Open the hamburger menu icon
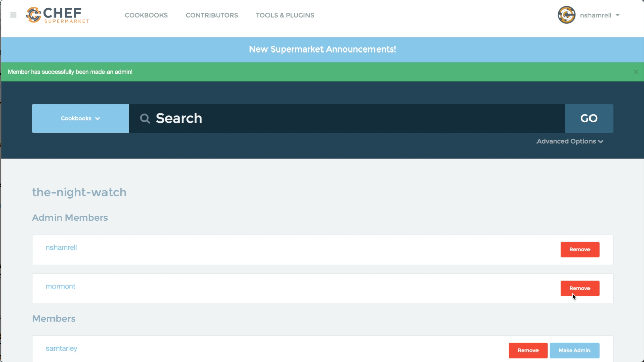Image resolution: width=644 pixels, height=362 pixels. tap(13, 15)
